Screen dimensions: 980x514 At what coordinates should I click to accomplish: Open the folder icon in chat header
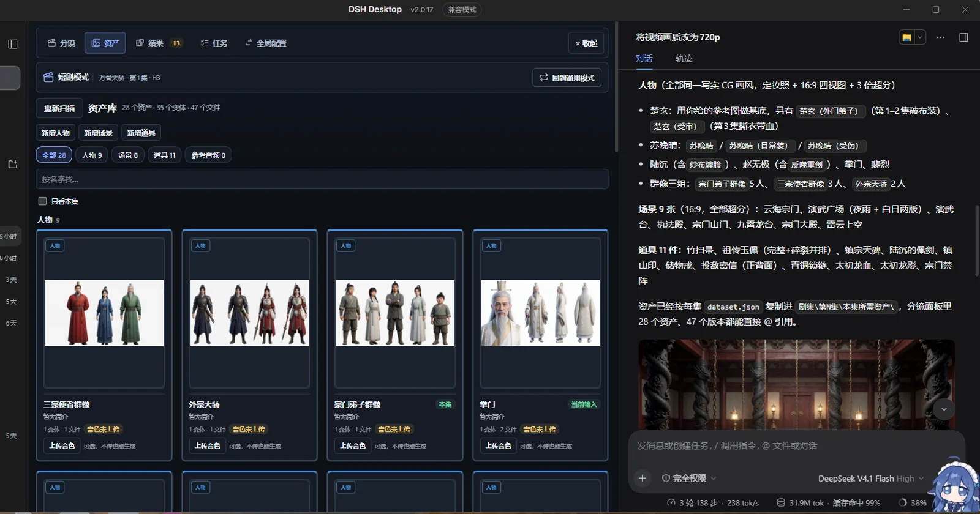[907, 37]
